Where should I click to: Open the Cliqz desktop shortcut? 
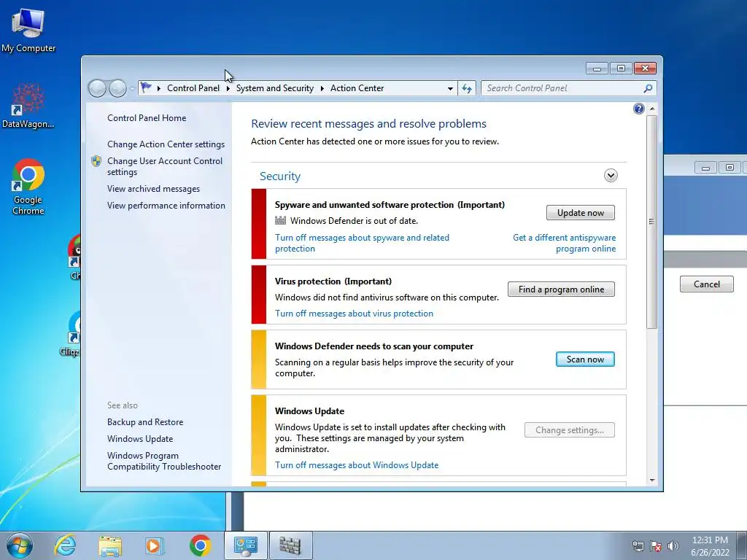point(72,333)
